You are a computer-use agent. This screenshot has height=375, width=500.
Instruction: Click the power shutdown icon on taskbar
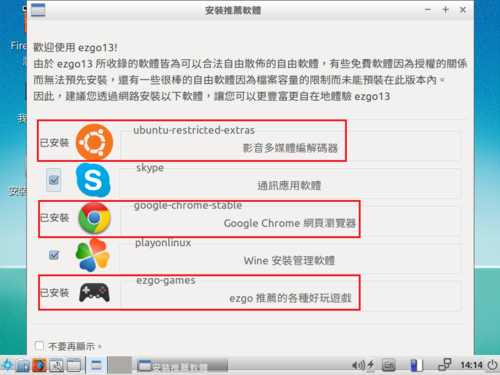pyautogui.click(x=492, y=365)
